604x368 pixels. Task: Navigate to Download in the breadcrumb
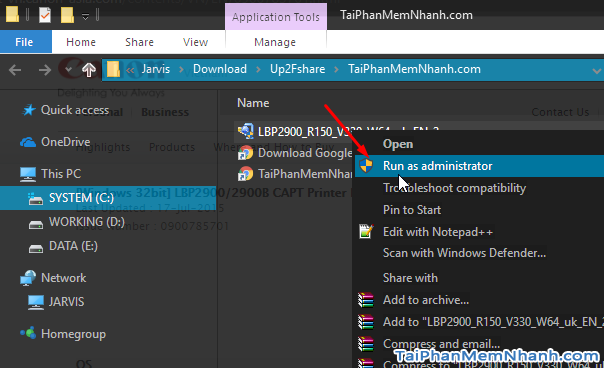point(220,69)
